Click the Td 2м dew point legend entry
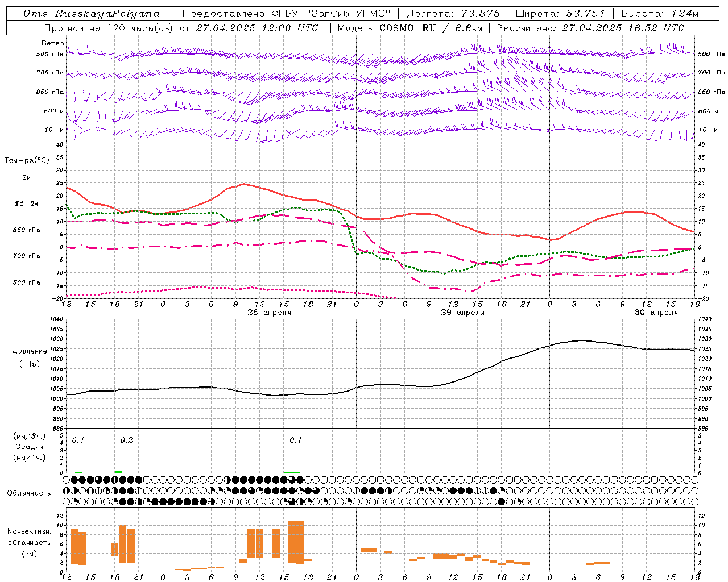 point(26,203)
